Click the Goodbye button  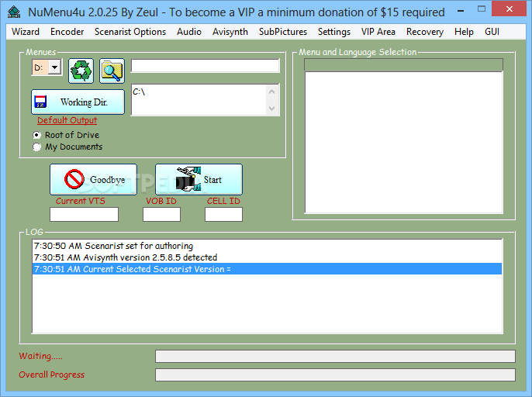93,179
